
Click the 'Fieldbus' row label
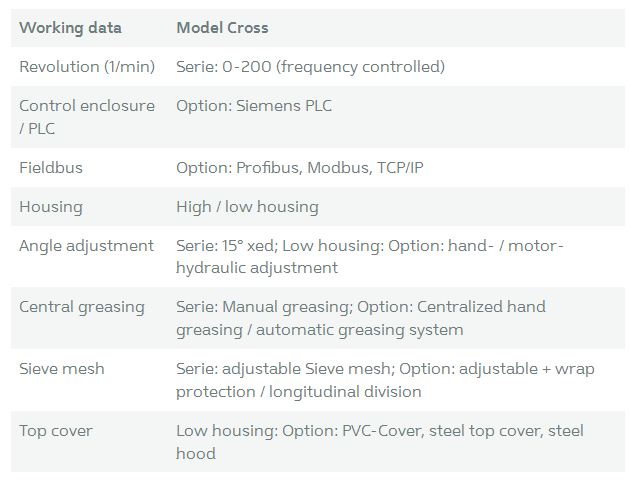tap(51, 168)
